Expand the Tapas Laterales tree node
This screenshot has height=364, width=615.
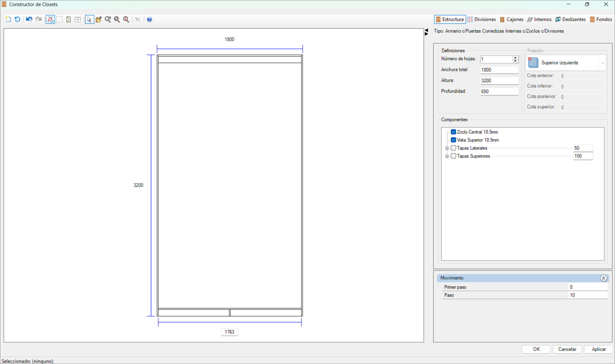click(447, 148)
